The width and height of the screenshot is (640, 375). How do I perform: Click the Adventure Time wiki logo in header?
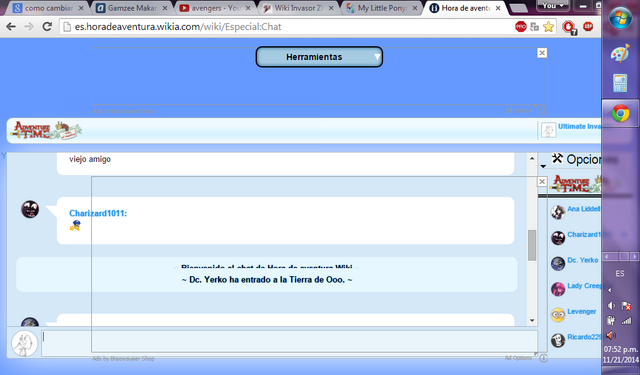(x=46, y=130)
